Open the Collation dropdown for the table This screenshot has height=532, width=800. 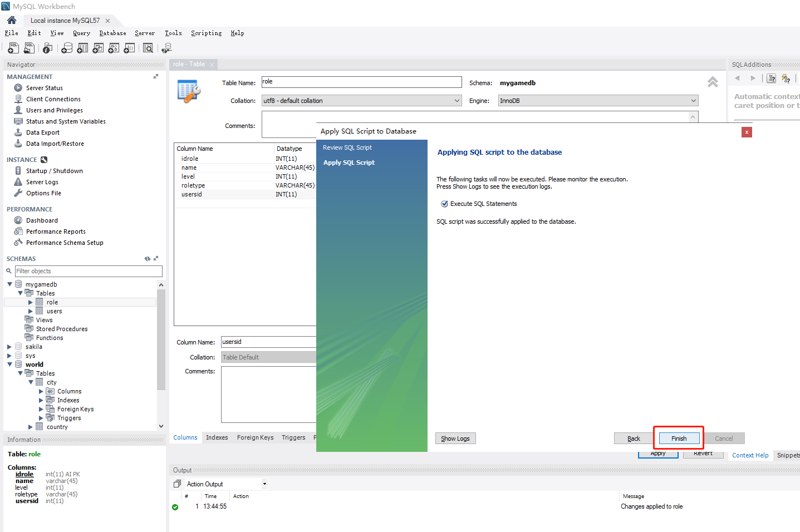tap(457, 101)
